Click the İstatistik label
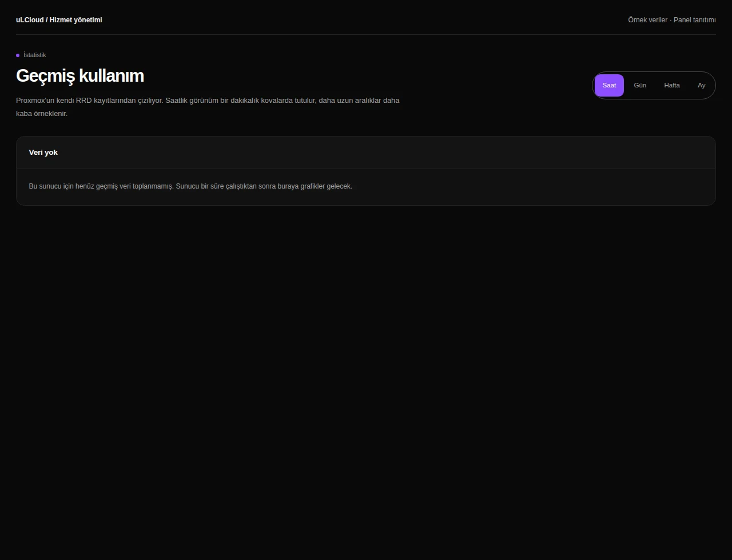The image size is (732, 560). (x=34, y=55)
